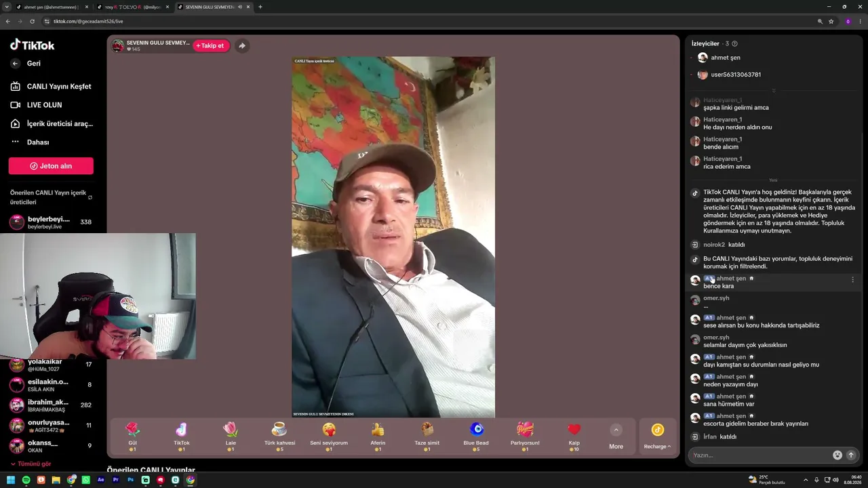Screen dimensions: 868x488
Task: Bookmark this page with star icon
Action: [831, 21]
